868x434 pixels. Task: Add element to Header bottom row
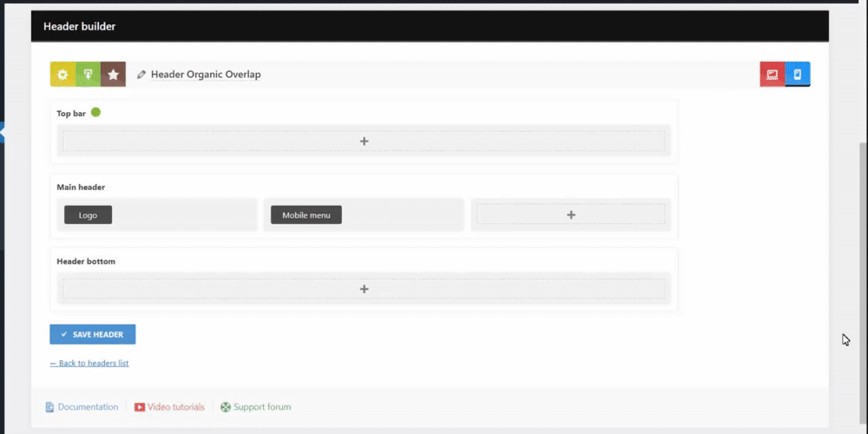(364, 289)
